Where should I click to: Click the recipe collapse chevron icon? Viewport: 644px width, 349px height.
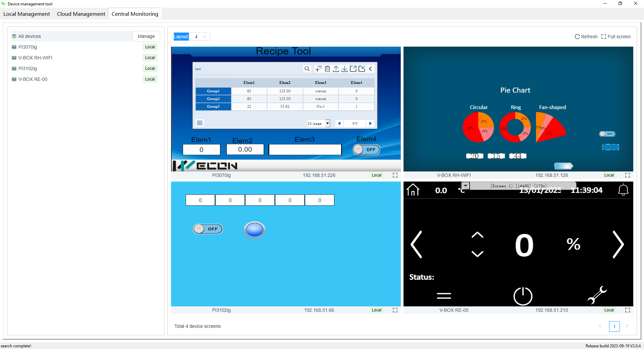(x=370, y=69)
